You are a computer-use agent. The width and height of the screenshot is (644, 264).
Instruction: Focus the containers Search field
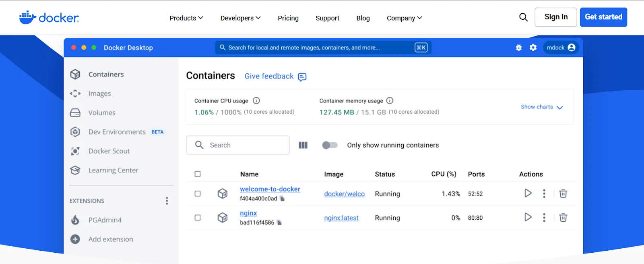(238, 145)
